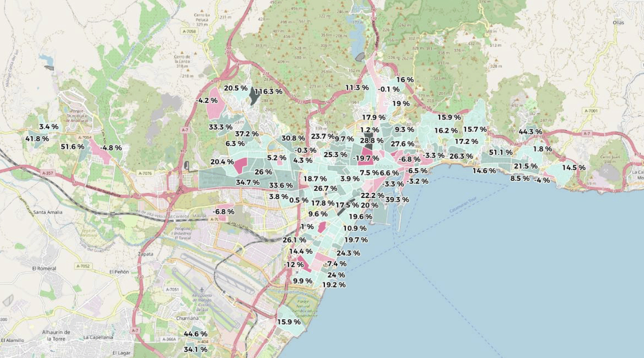Click the A-7052 road shield
Screen dimensions: 644x358
83,266
